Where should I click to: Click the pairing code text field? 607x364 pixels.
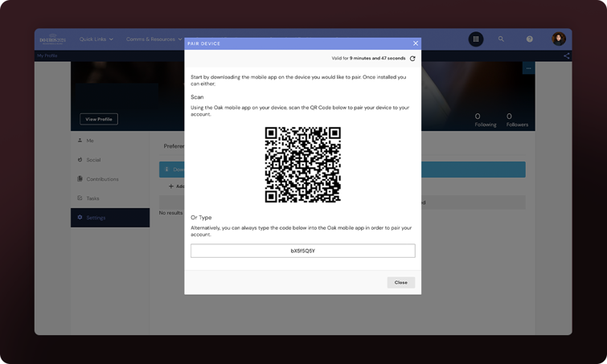click(302, 251)
